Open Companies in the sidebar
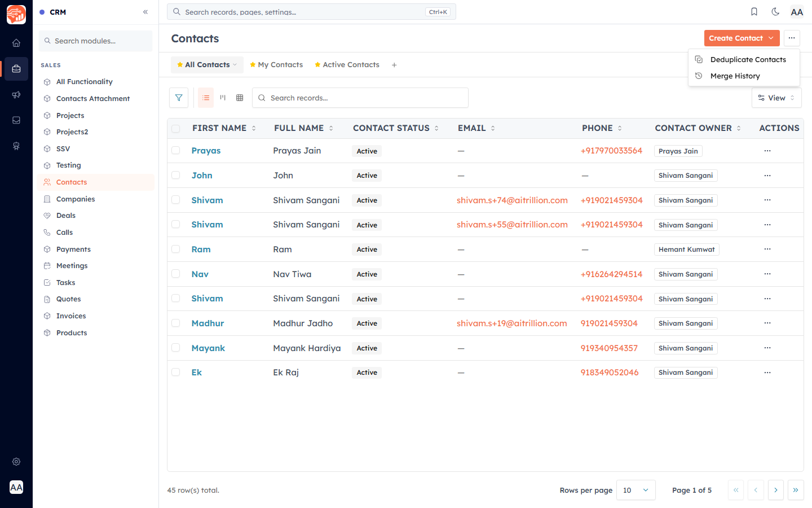The width and height of the screenshot is (812, 508). (76, 199)
